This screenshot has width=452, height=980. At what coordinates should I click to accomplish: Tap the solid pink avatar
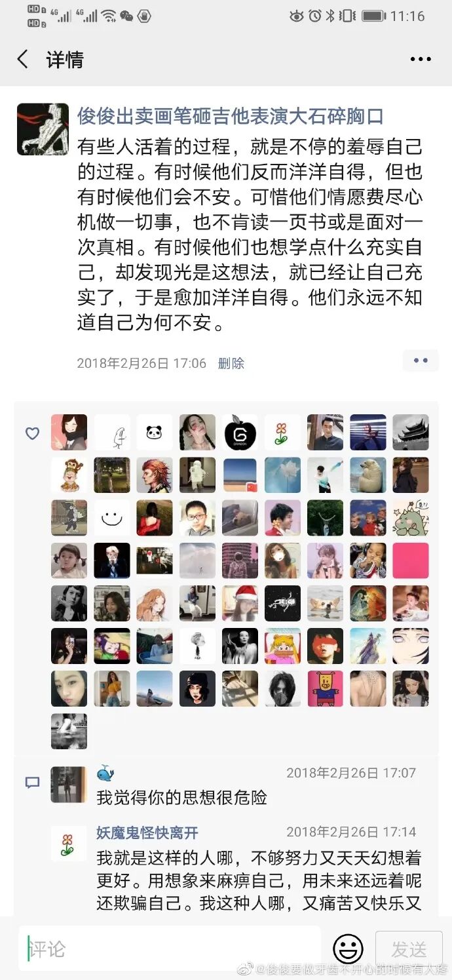pyautogui.click(x=411, y=560)
